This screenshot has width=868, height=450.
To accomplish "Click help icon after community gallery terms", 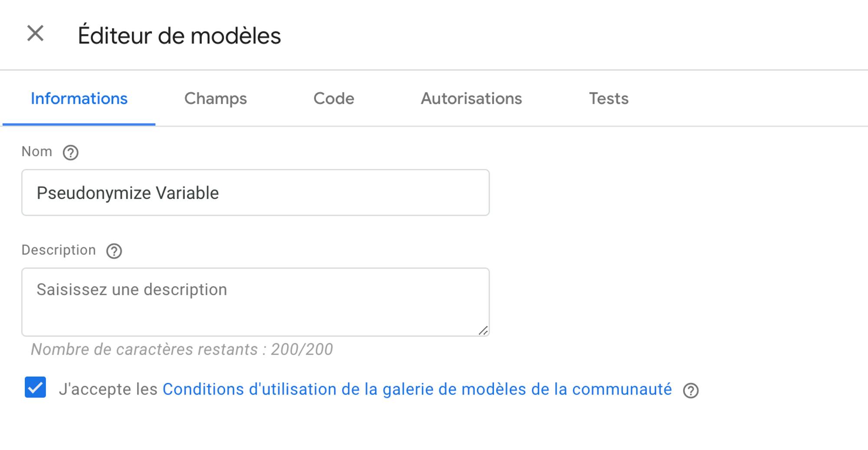I will [x=690, y=390].
